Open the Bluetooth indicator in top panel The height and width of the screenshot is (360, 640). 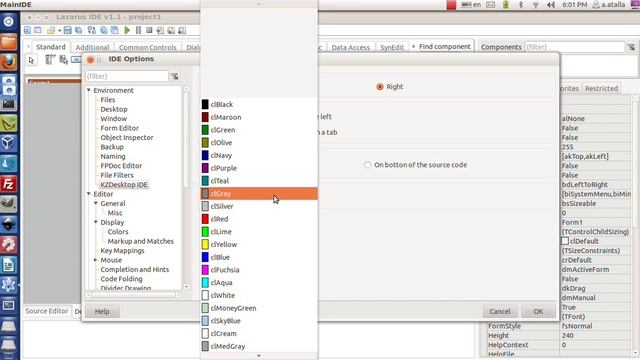(521, 5)
